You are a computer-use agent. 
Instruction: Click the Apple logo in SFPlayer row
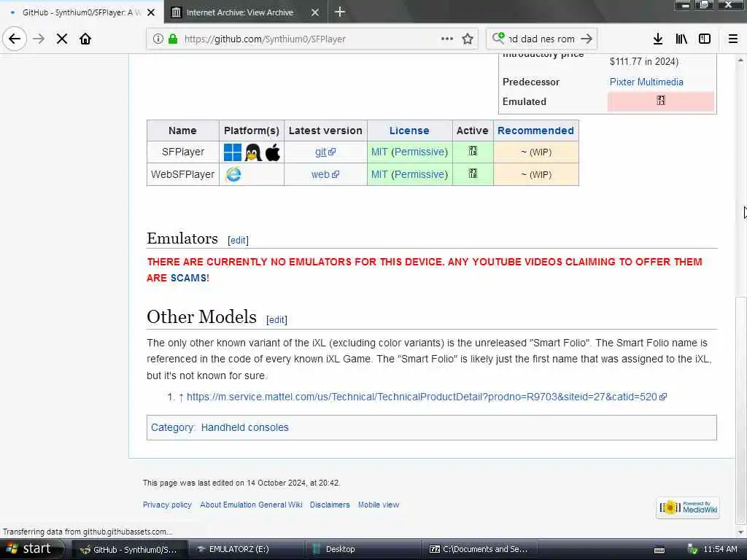[x=273, y=152]
